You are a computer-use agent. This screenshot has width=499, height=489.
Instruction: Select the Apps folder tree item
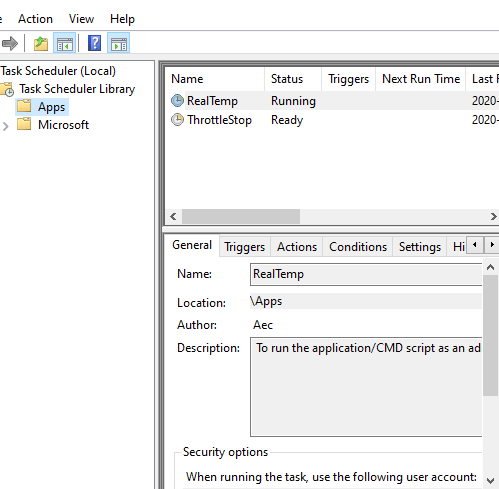51,107
